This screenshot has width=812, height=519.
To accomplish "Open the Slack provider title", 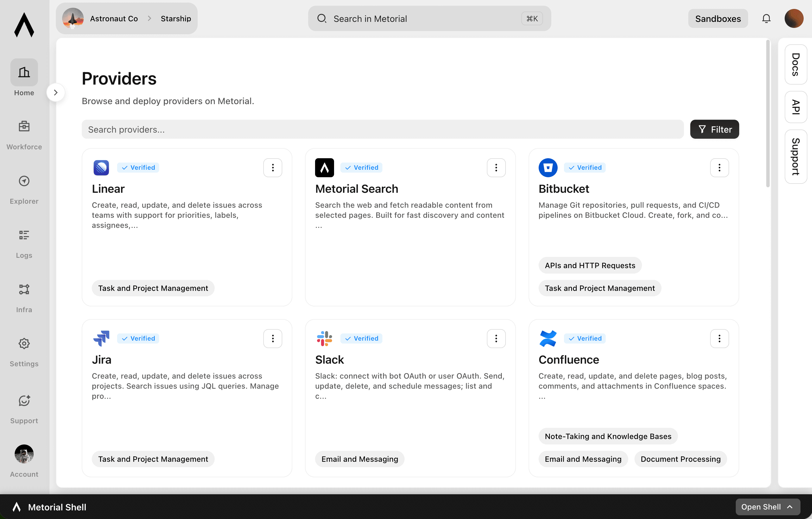I will pyautogui.click(x=329, y=360).
